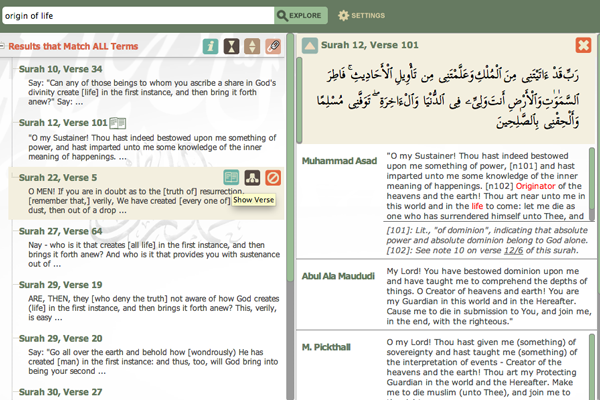600x400 pixels.
Task: Open Surah 27, Verse 64 result
Action: (x=60, y=232)
